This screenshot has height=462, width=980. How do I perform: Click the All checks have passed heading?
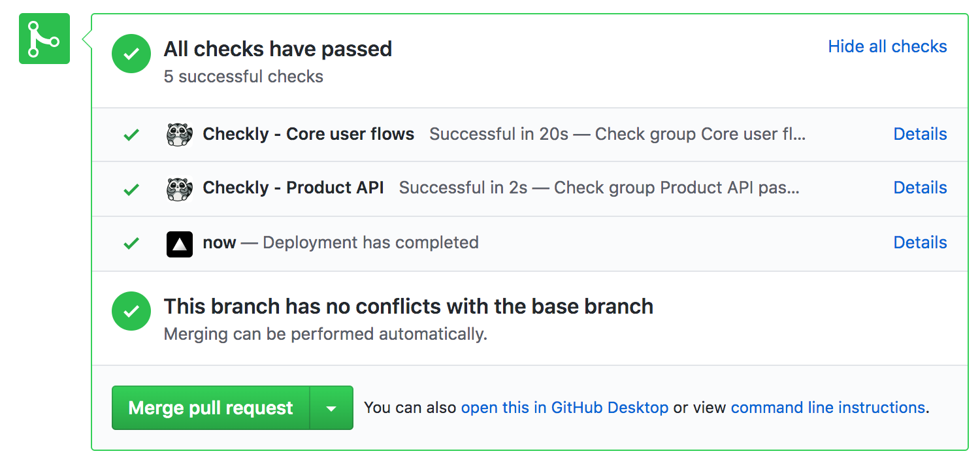click(x=278, y=49)
